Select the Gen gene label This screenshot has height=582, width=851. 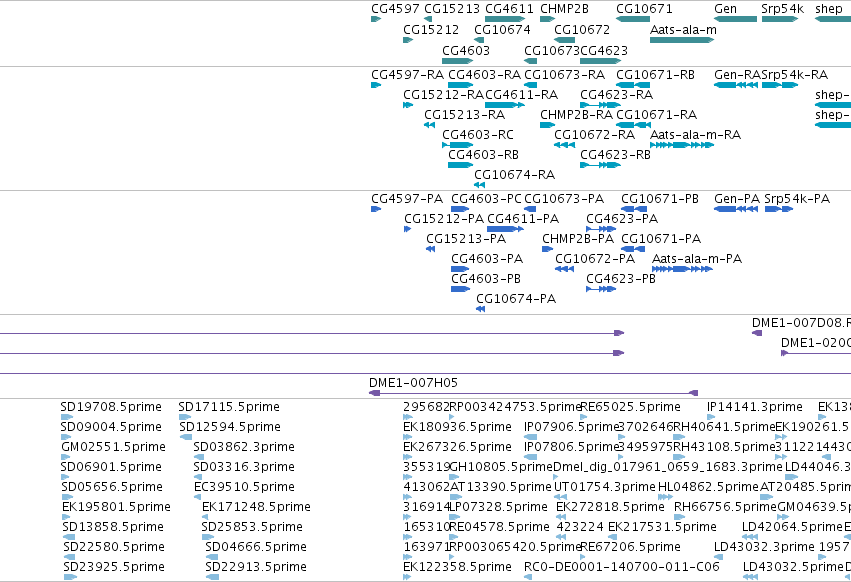725,9
